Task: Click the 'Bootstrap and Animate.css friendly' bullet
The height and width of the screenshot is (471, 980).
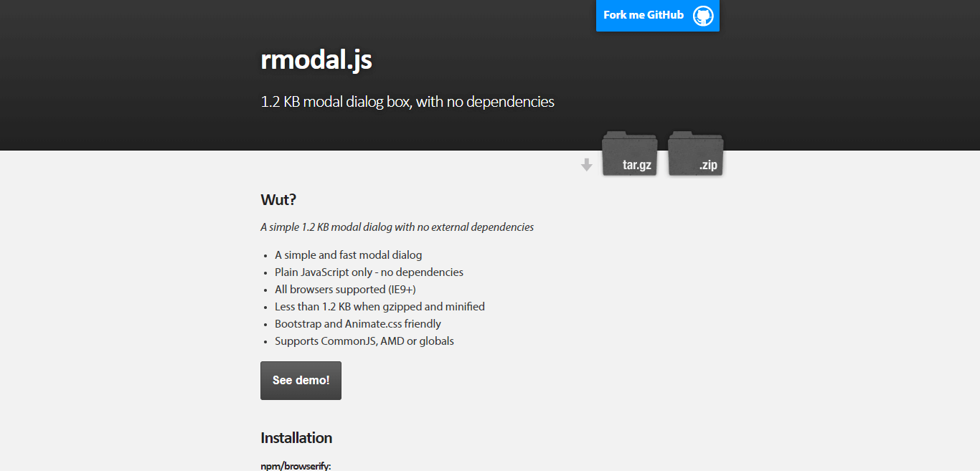Action: pos(358,323)
